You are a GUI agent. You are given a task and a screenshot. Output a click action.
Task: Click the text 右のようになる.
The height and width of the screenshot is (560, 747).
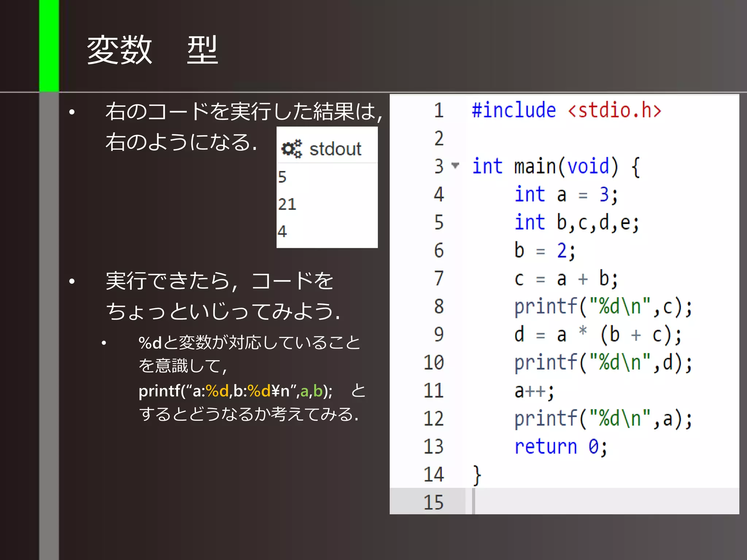point(181,142)
